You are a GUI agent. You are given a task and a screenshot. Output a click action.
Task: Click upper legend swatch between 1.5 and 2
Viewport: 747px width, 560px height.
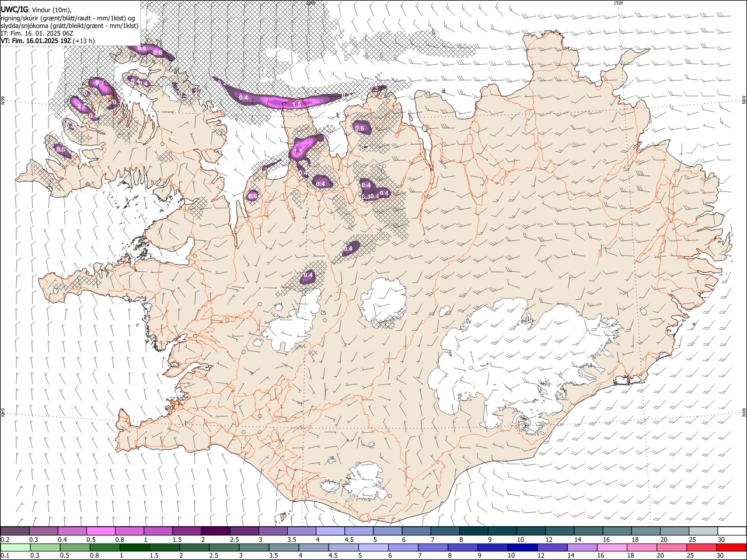click(187, 531)
